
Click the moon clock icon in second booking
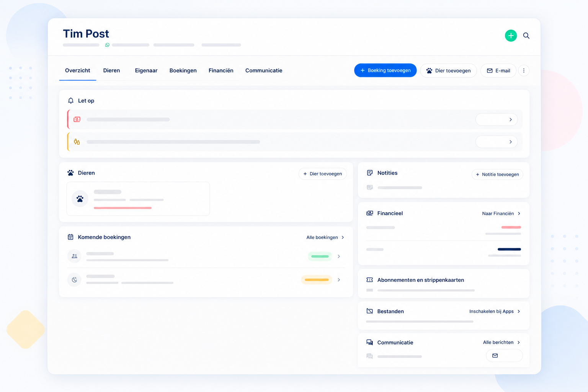[75, 280]
